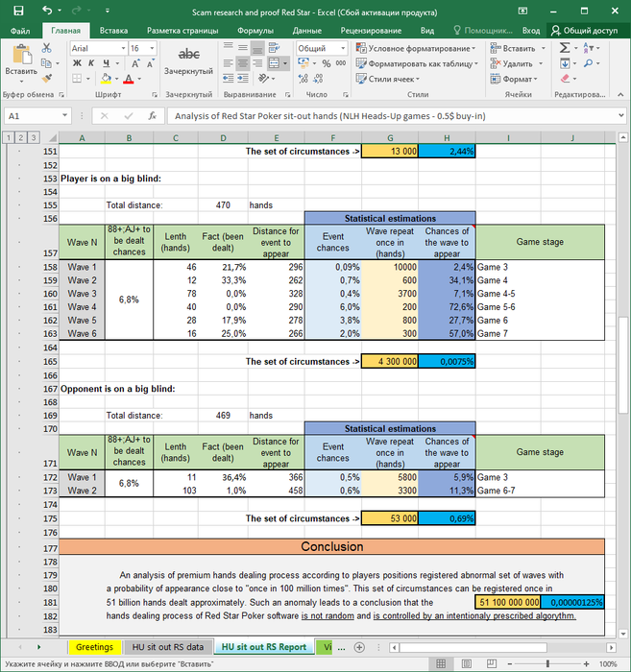Click Undo arrow in quick access toolbar
631x672 pixels.
(x=47, y=11)
